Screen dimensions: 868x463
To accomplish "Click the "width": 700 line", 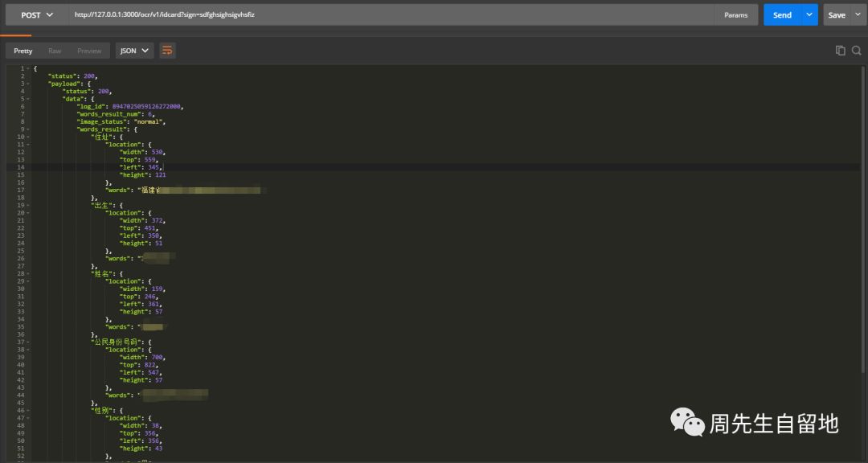I will click(x=142, y=357).
